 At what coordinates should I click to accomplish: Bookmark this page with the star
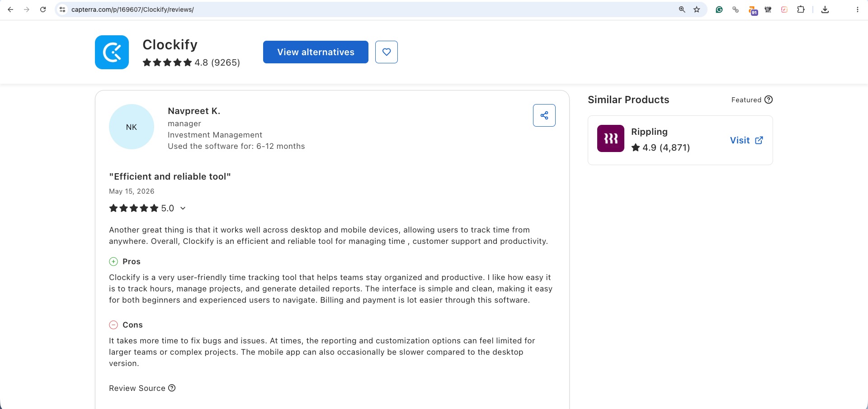tap(697, 10)
